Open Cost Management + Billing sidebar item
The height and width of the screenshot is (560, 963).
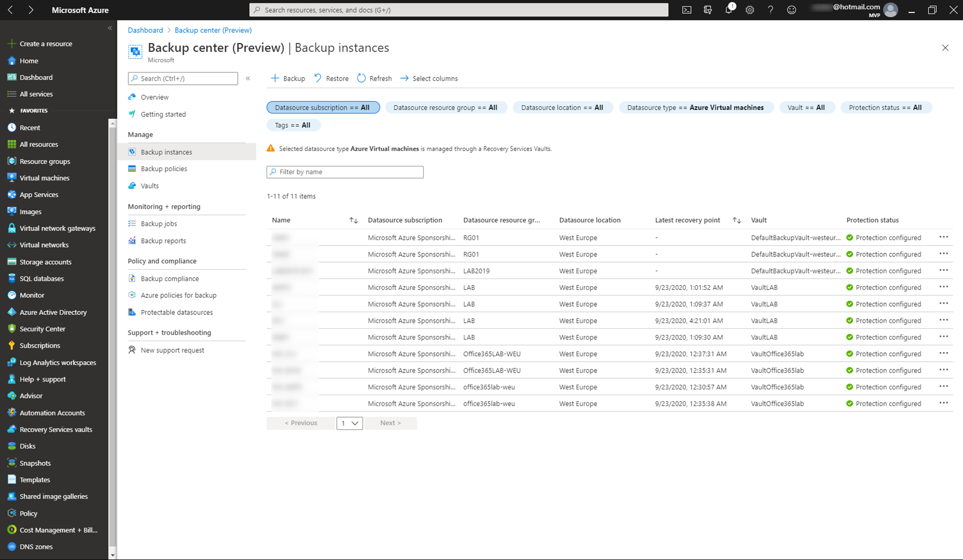[58, 530]
